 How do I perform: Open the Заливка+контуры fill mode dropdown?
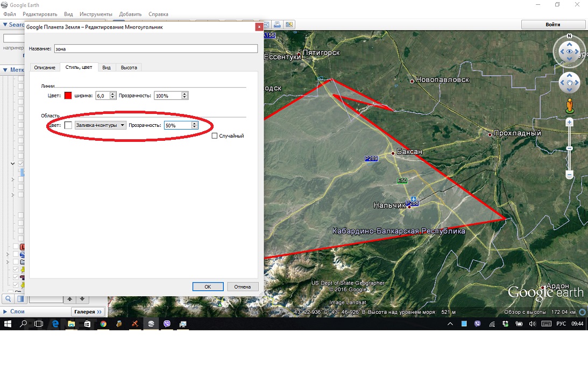(x=101, y=125)
